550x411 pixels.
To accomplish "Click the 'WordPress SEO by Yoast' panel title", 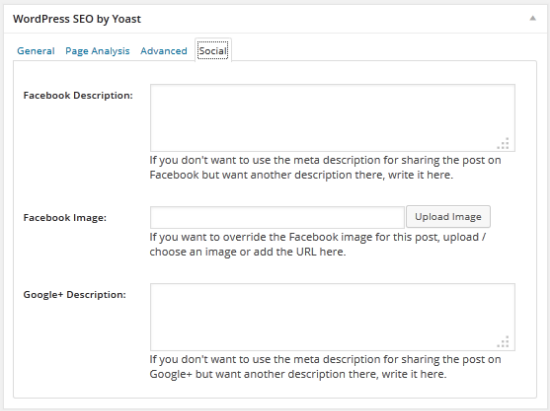I will point(77,19).
